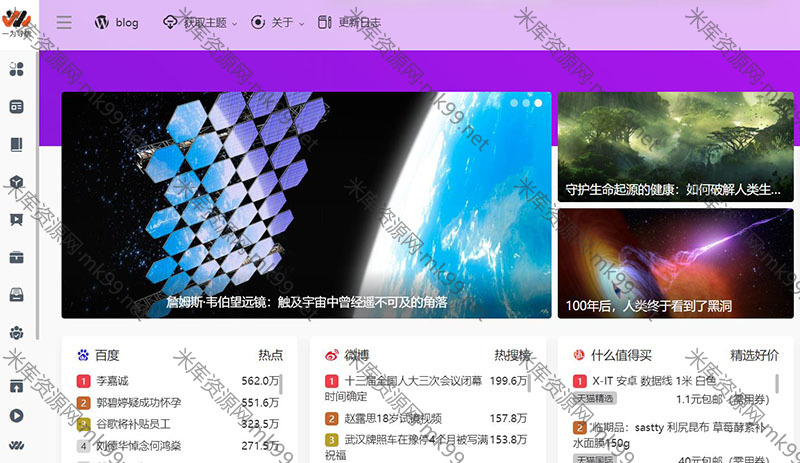Click the 微博 card title

click(356, 355)
